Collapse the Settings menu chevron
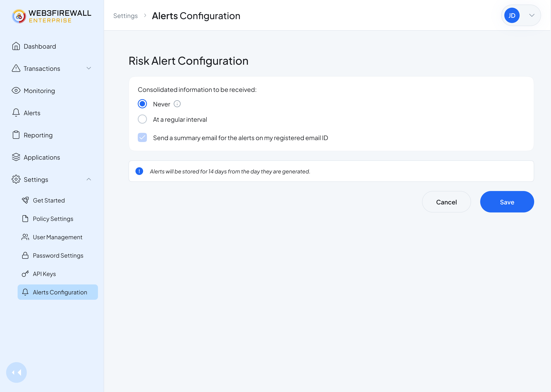Screen dimensions: 551x392 click(89, 179)
